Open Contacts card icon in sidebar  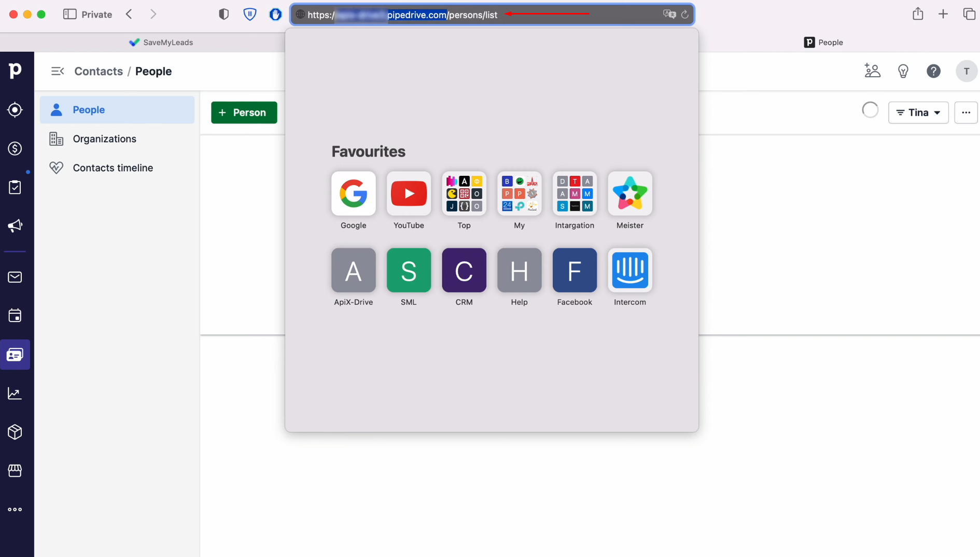[x=15, y=355]
